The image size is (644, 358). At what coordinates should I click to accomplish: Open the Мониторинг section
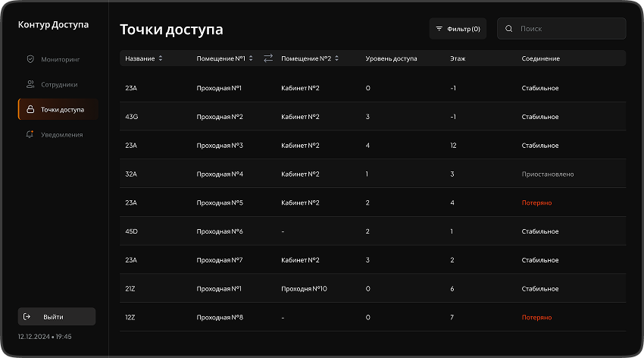61,59
